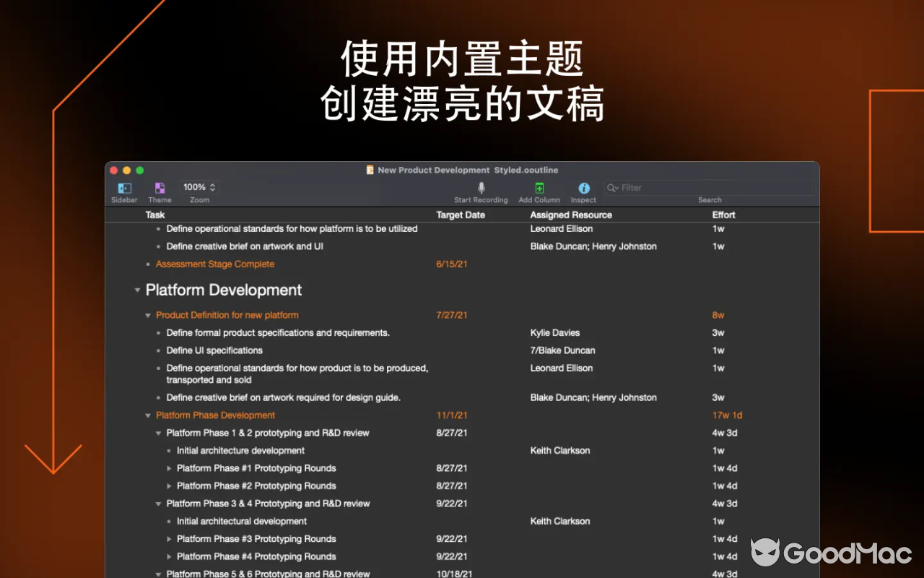This screenshot has width=924, height=578.
Task: Select the row handle beside Assessment Stage Complete
Action: [147, 264]
